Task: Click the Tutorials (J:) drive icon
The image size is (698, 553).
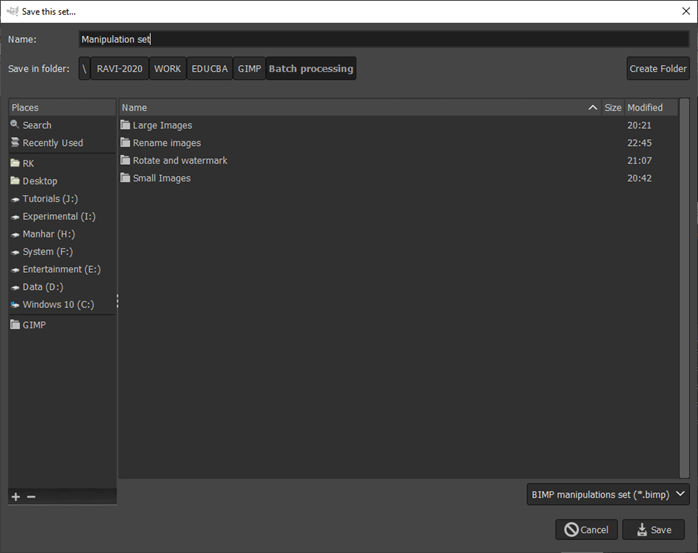Action: point(15,199)
